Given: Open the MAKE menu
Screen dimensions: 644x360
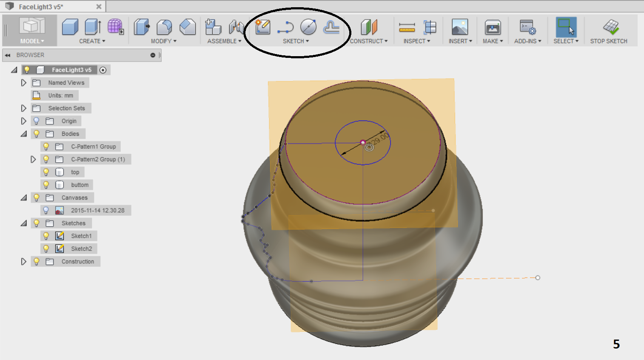Looking at the screenshot, I should click(x=493, y=41).
